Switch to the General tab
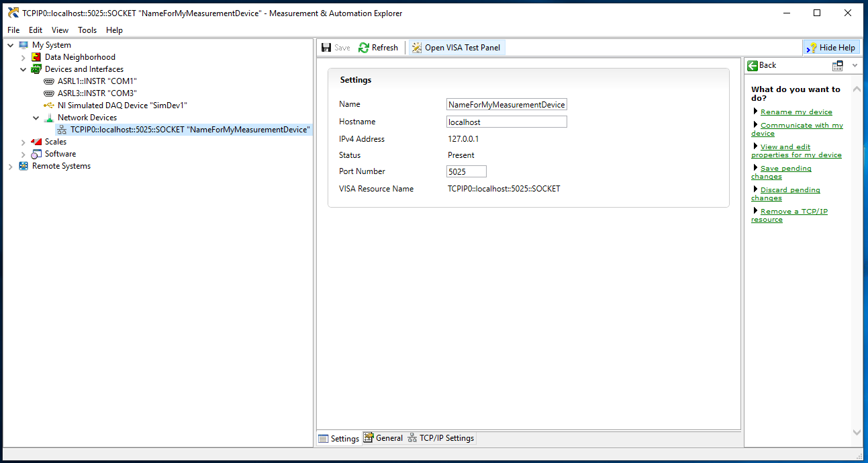Image resolution: width=868 pixels, height=463 pixels. (x=383, y=438)
